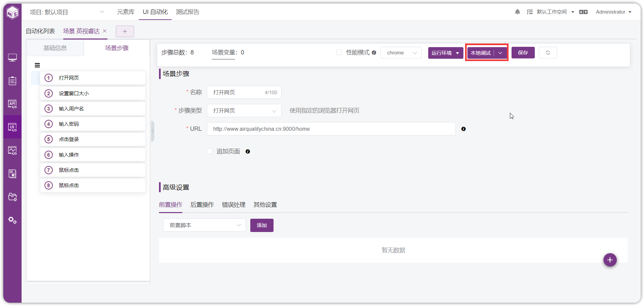Select the 后置操作 tab

[x=202, y=205]
